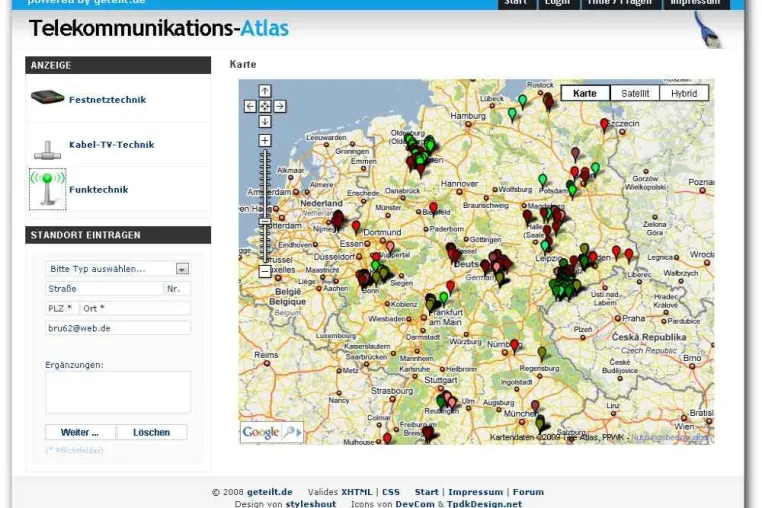
Task: Open the footer Forum link
Action: [x=528, y=492]
